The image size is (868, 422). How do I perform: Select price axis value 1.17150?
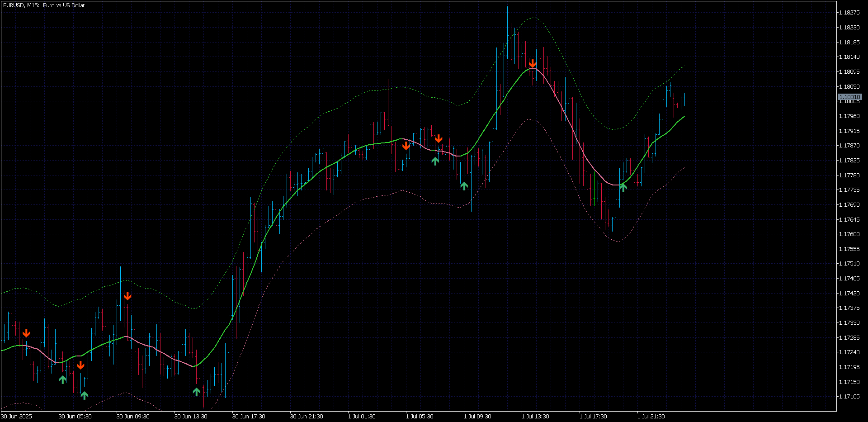[x=849, y=382]
